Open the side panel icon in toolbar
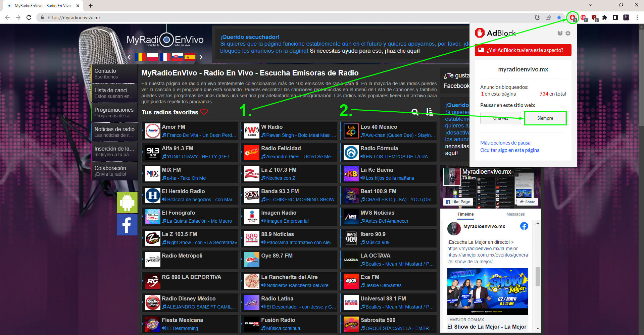The height and width of the screenshot is (335, 644). pyautogui.click(x=615, y=17)
